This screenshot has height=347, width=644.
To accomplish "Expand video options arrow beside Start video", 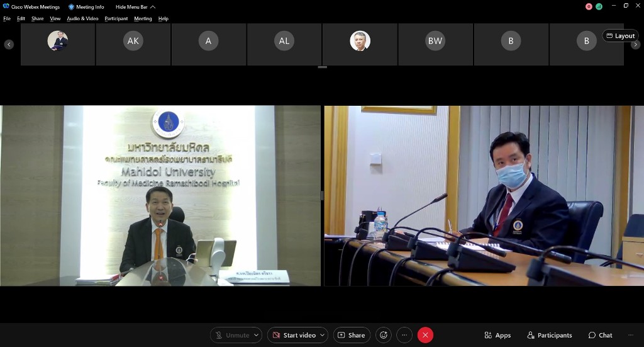I will pyautogui.click(x=323, y=335).
